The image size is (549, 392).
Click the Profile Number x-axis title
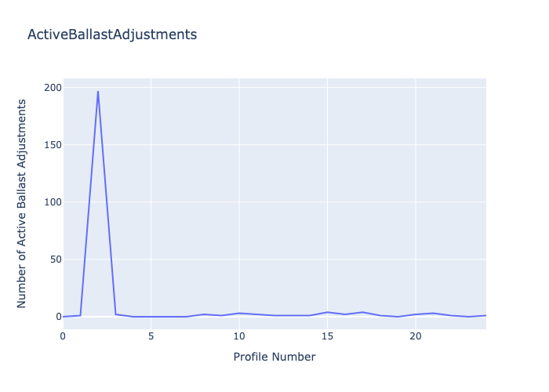coord(274,357)
